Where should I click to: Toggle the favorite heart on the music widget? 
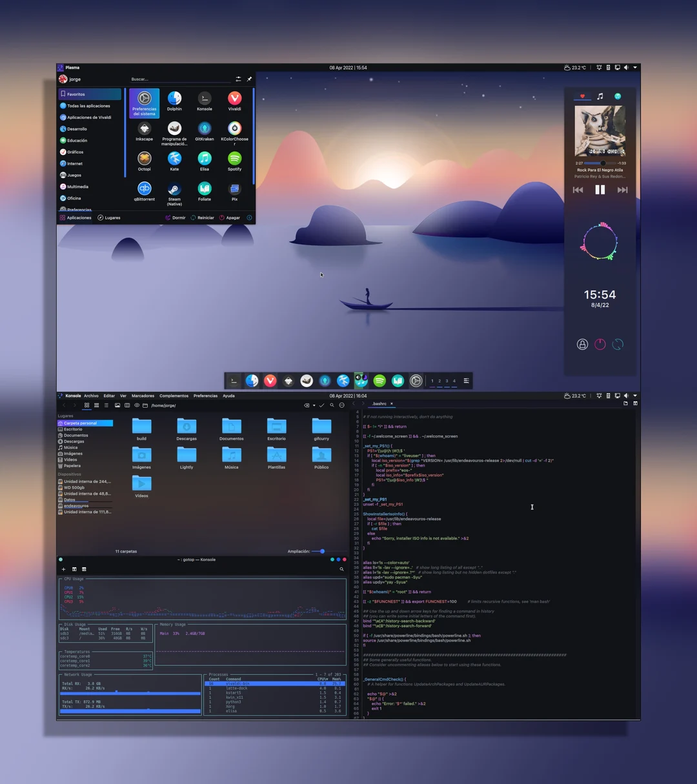pos(582,95)
